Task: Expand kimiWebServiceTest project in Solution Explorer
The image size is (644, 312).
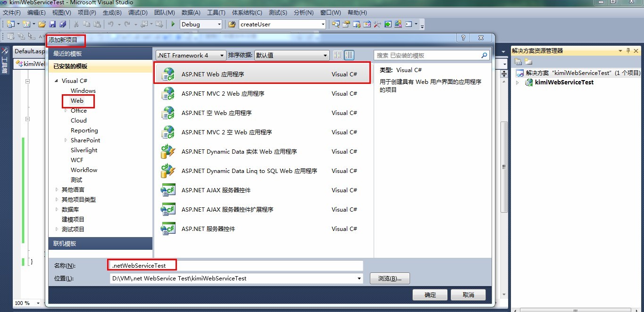Action: click(517, 82)
